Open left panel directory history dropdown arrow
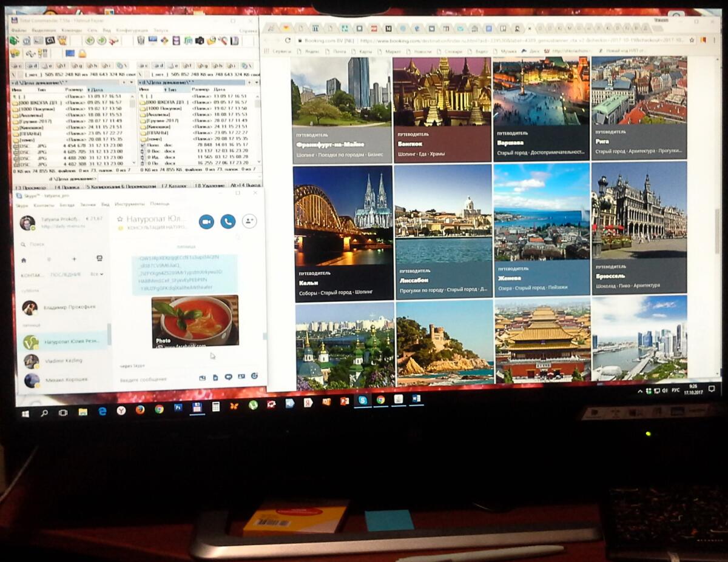 [133, 82]
